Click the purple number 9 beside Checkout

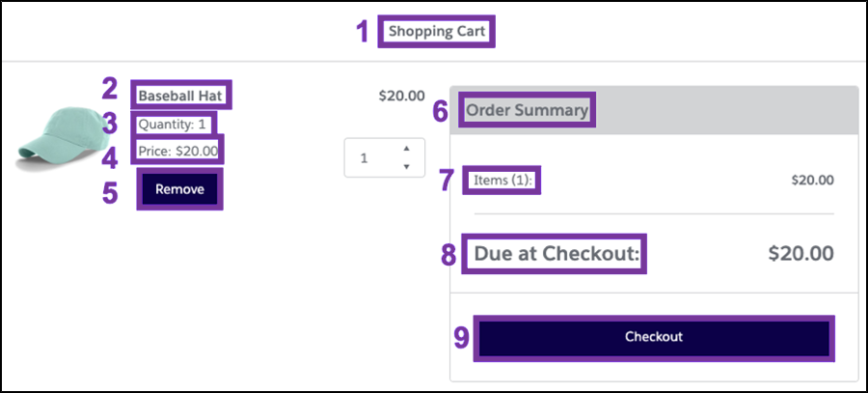(461, 338)
